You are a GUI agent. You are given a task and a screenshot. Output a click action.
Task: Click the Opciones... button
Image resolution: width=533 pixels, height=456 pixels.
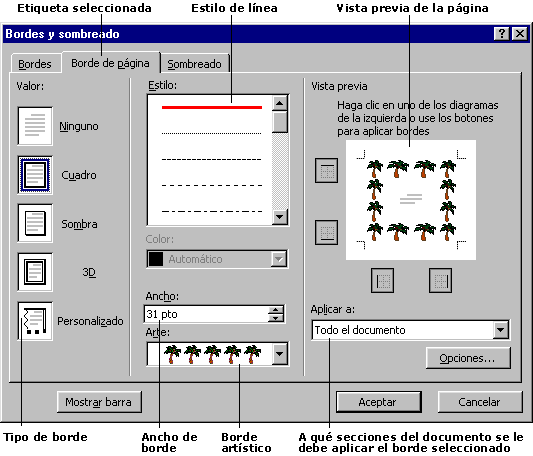tap(468, 358)
